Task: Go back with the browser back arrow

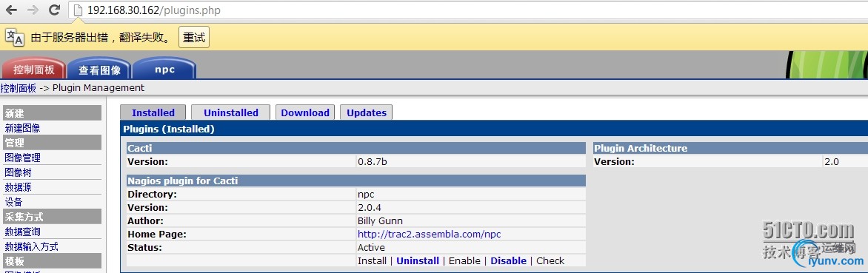Action: pos(11,10)
